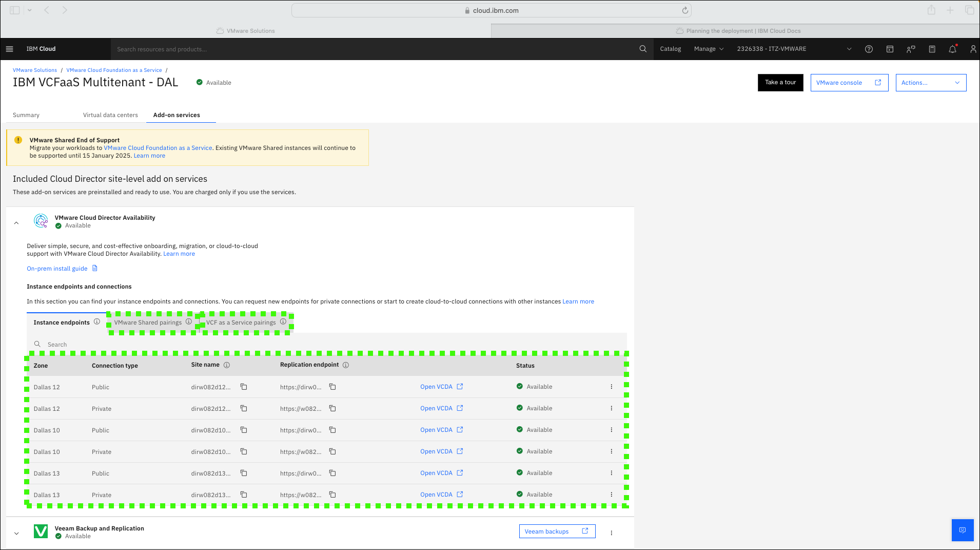This screenshot has width=980, height=550.
Task: Click Veeam backups button
Action: click(557, 532)
